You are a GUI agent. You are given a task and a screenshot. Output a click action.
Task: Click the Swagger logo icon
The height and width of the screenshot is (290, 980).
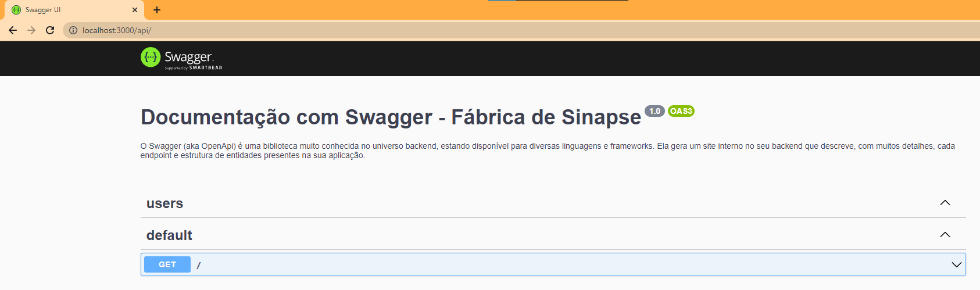151,57
